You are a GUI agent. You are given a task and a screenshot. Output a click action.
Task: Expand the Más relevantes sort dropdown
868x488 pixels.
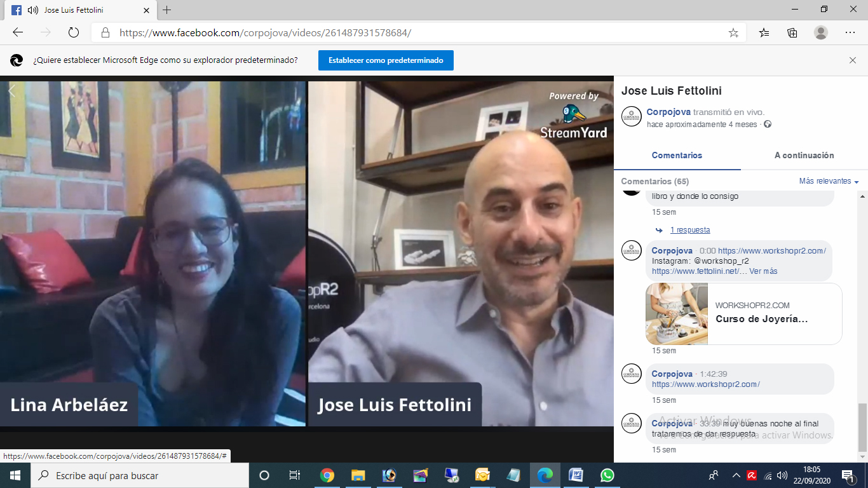[x=829, y=182]
